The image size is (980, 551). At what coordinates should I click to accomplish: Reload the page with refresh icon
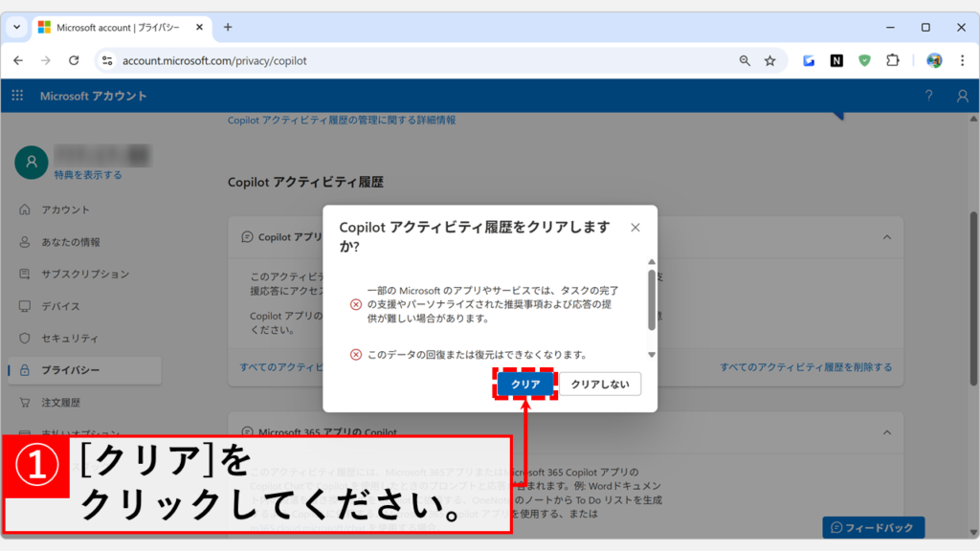tap(74, 60)
